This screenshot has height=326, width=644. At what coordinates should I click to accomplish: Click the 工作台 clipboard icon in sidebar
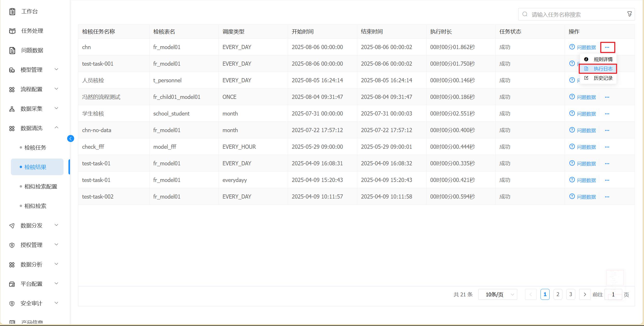pyautogui.click(x=12, y=11)
